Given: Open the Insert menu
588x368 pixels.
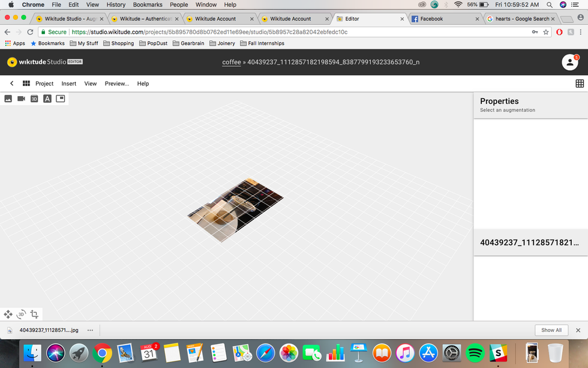Looking at the screenshot, I should (68, 83).
